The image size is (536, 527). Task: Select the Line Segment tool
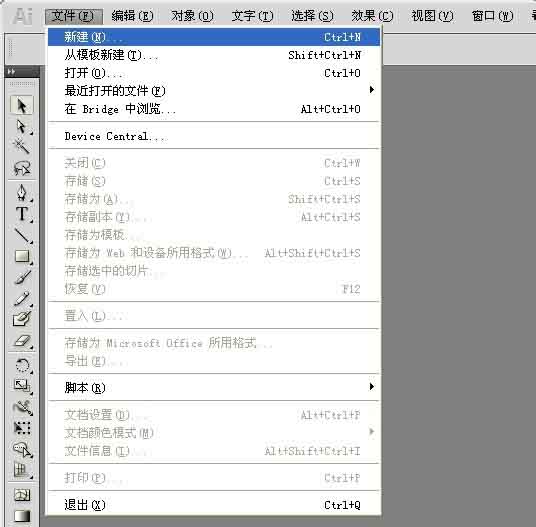coord(22,235)
